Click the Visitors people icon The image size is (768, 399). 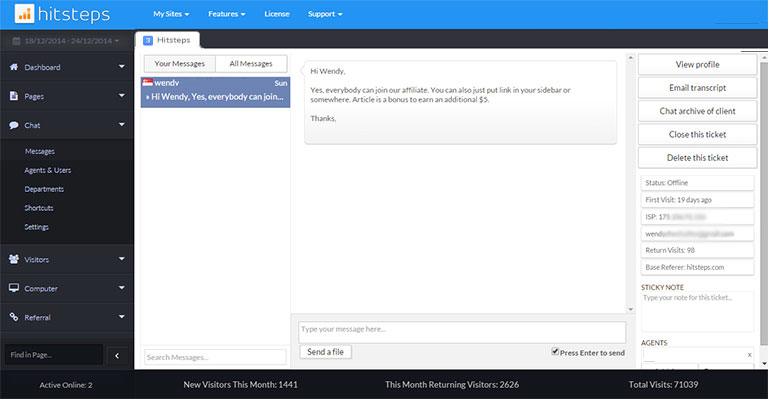[x=14, y=259]
